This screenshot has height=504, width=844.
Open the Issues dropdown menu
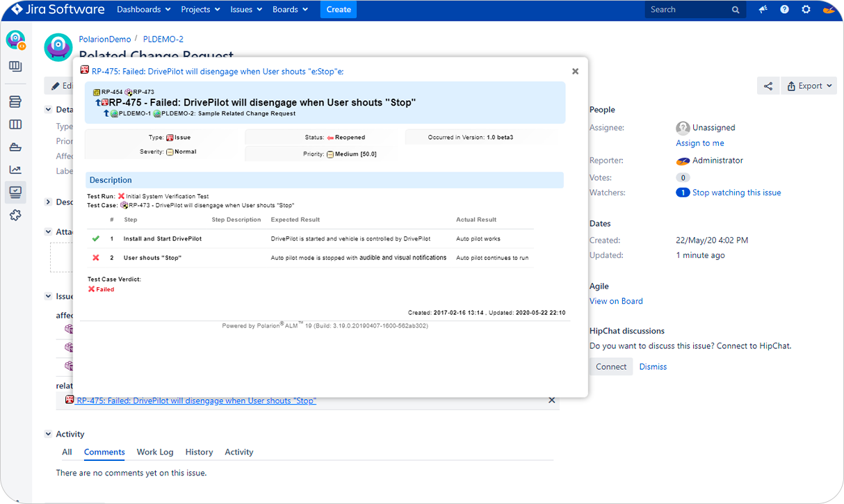click(246, 10)
